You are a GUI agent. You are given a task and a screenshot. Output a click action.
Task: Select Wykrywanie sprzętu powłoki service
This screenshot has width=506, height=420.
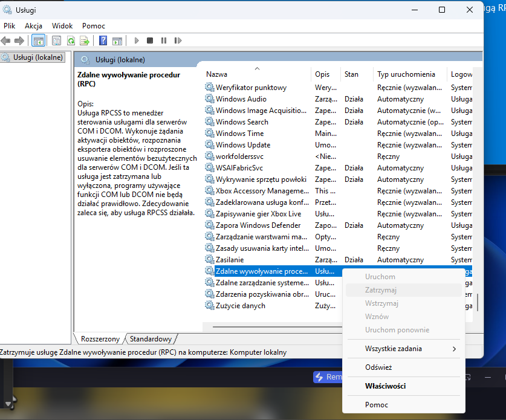pos(338,179)
